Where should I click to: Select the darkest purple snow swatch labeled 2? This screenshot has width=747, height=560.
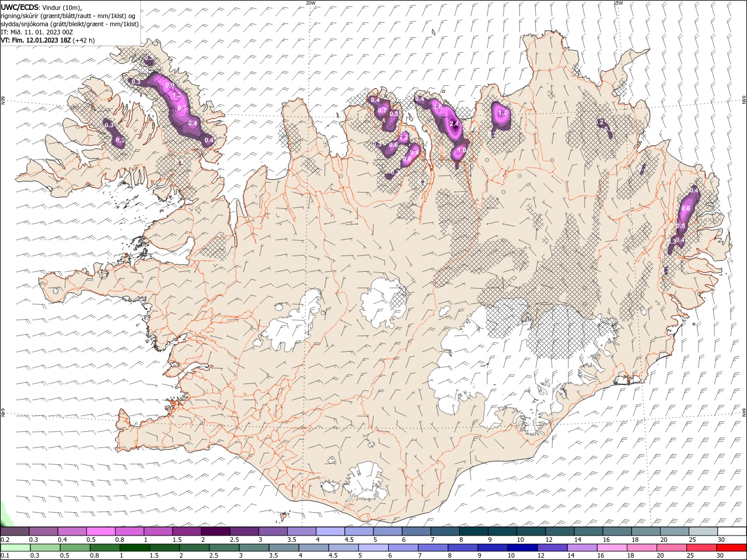coord(215,531)
